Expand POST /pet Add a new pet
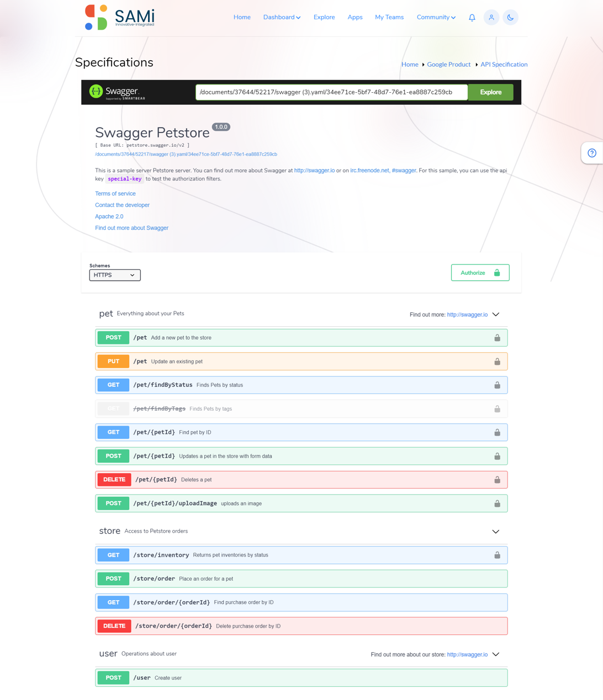The image size is (603, 700). pyautogui.click(x=301, y=338)
